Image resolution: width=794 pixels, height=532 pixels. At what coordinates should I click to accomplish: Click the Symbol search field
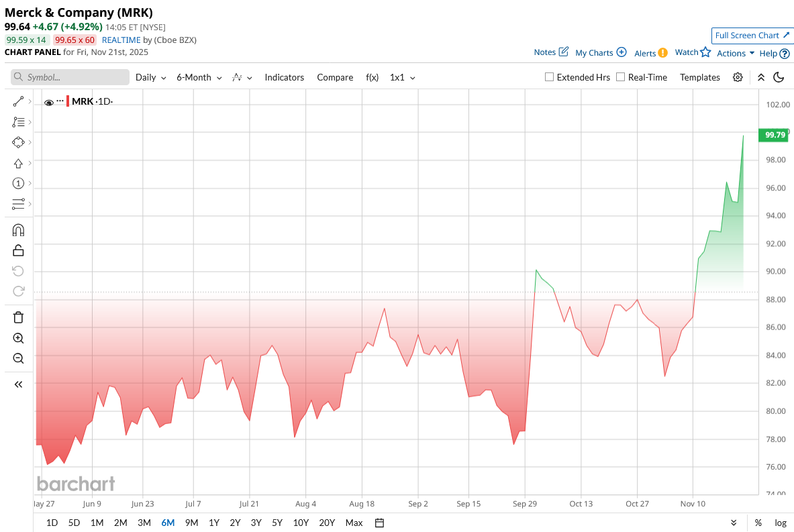tap(70, 77)
